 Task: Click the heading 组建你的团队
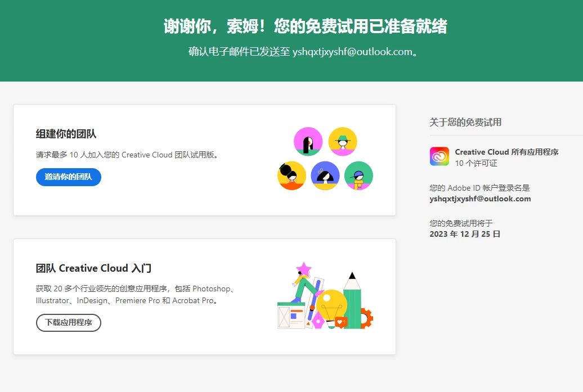pos(66,134)
